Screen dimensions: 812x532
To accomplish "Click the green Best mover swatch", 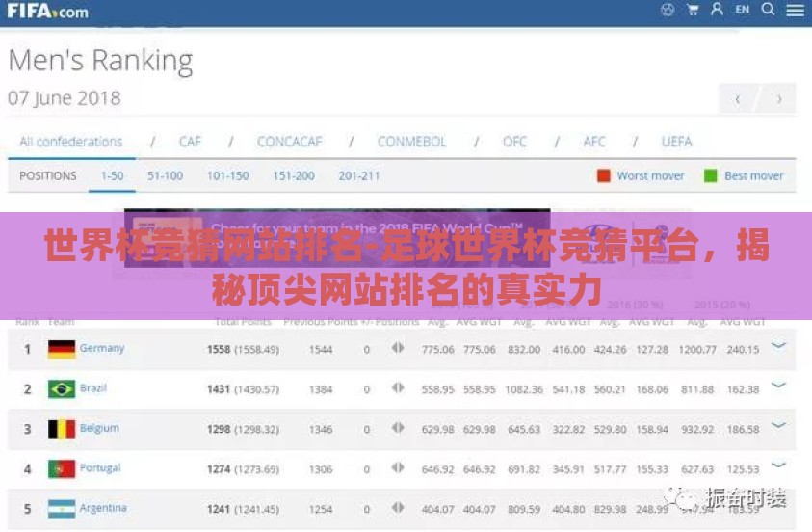I will (711, 175).
